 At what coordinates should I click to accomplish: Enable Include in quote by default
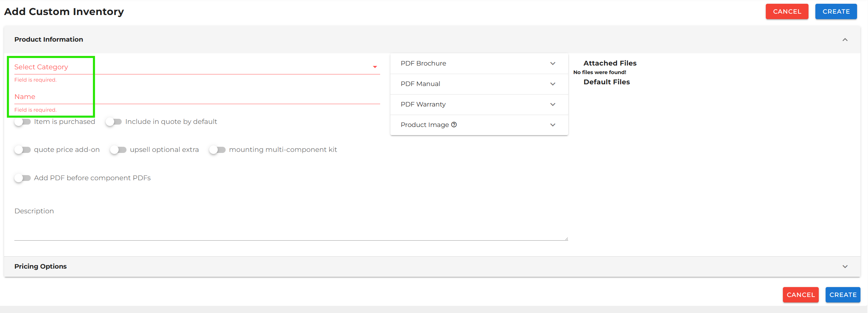114,122
